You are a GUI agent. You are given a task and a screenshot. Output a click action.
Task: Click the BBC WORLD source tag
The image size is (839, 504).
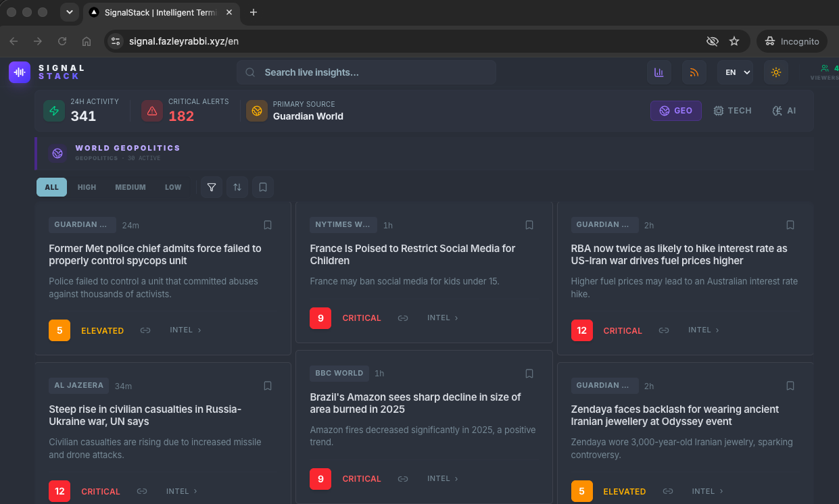pos(339,374)
